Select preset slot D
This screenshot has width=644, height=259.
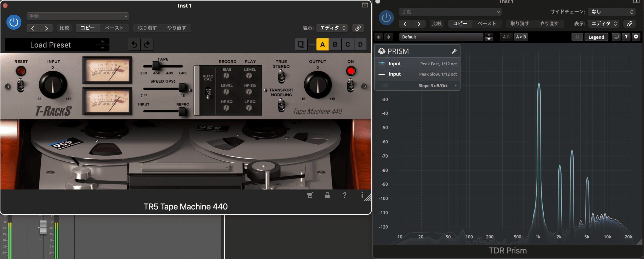pyautogui.click(x=360, y=45)
